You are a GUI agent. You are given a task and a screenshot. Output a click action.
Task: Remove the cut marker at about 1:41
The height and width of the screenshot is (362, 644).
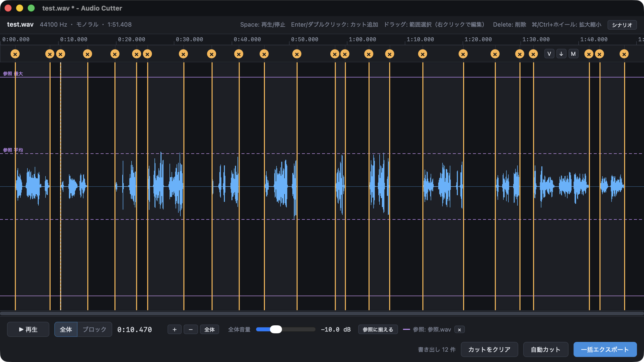(x=589, y=54)
